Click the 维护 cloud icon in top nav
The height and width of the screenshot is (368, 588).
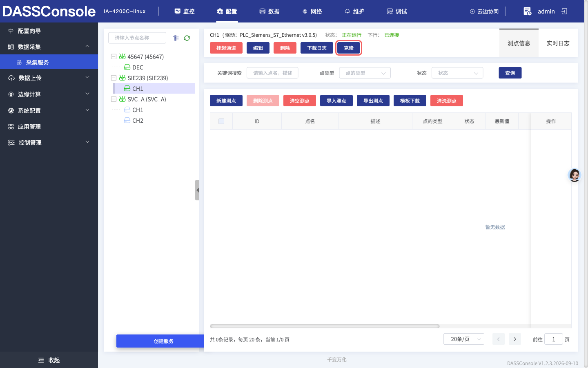click(x=347, y=11)
